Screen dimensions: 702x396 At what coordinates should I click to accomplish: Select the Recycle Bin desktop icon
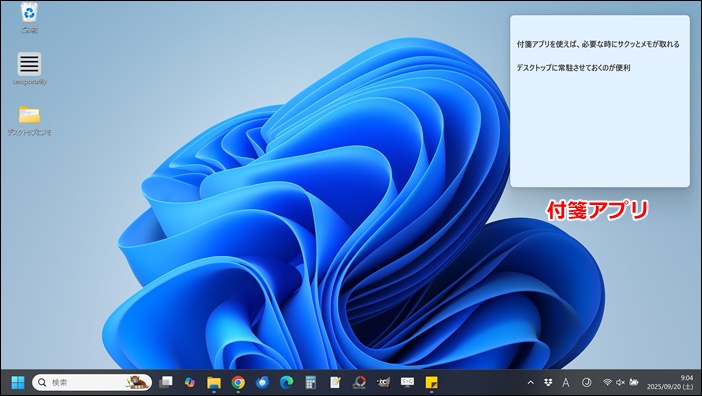pos(29,18)
